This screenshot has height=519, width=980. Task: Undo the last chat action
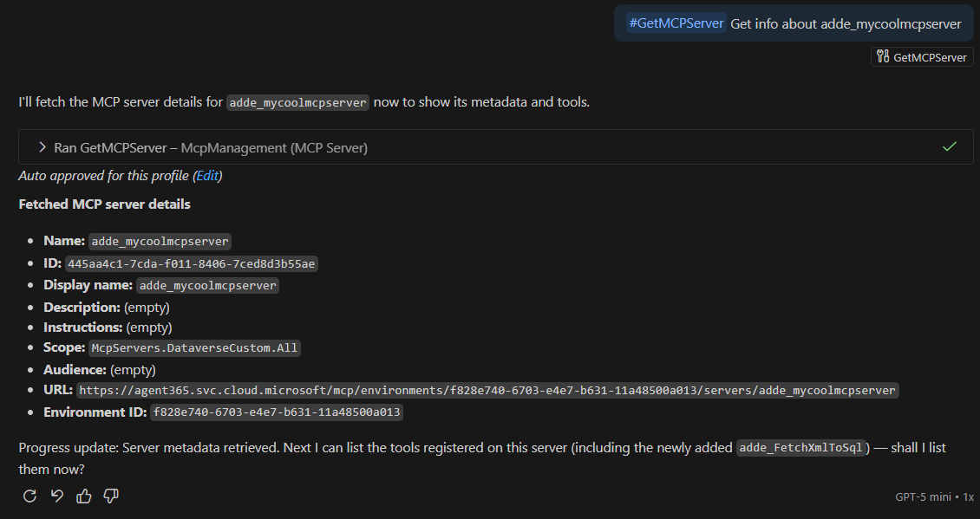tap(56, 496)
